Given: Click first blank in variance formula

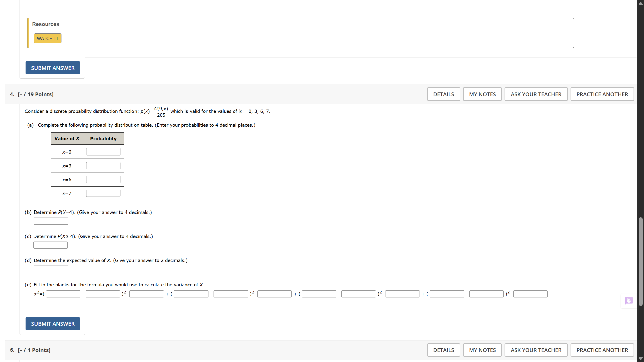Looking at the screenshot, I should point(63,294).
